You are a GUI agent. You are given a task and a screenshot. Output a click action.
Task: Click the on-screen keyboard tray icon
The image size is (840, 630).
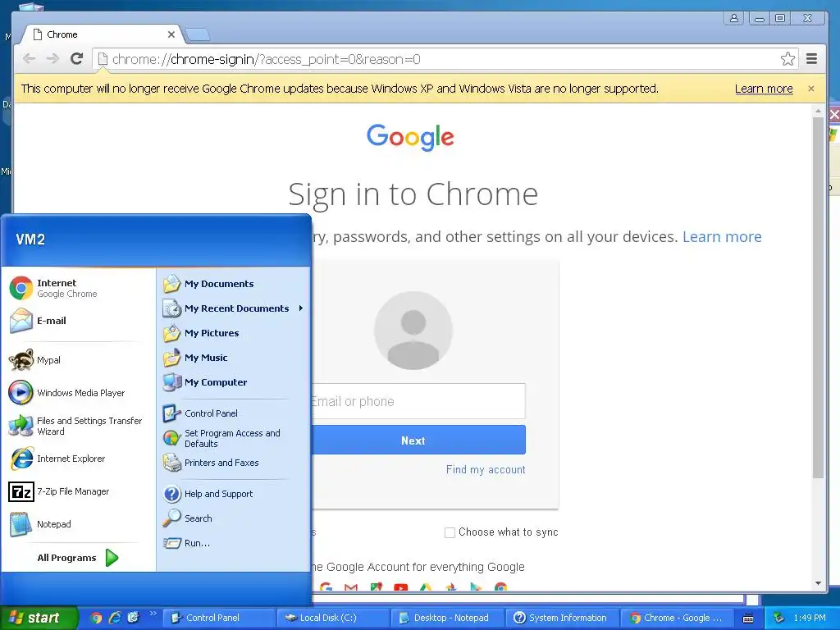click(x=748, y=619)
